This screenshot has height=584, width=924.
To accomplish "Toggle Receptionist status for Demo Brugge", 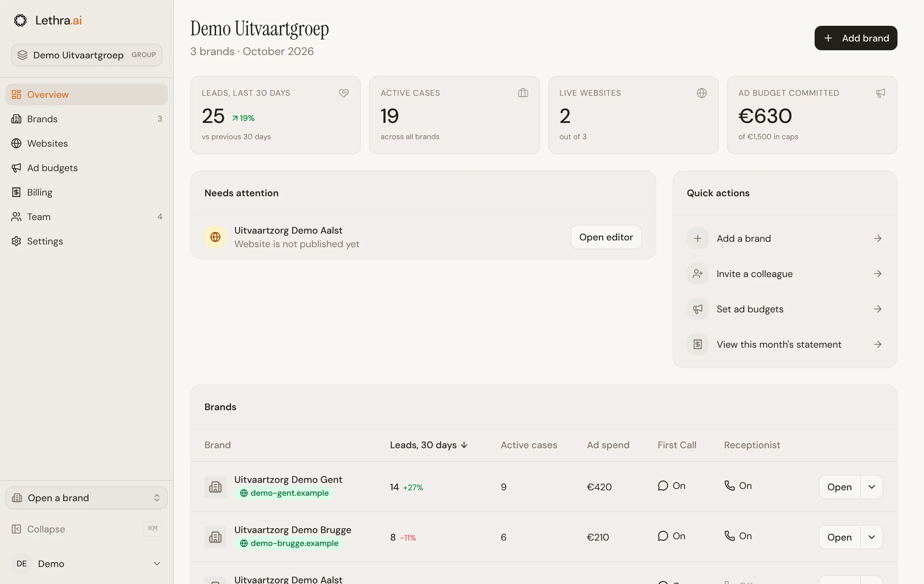I will pos(738,536).
